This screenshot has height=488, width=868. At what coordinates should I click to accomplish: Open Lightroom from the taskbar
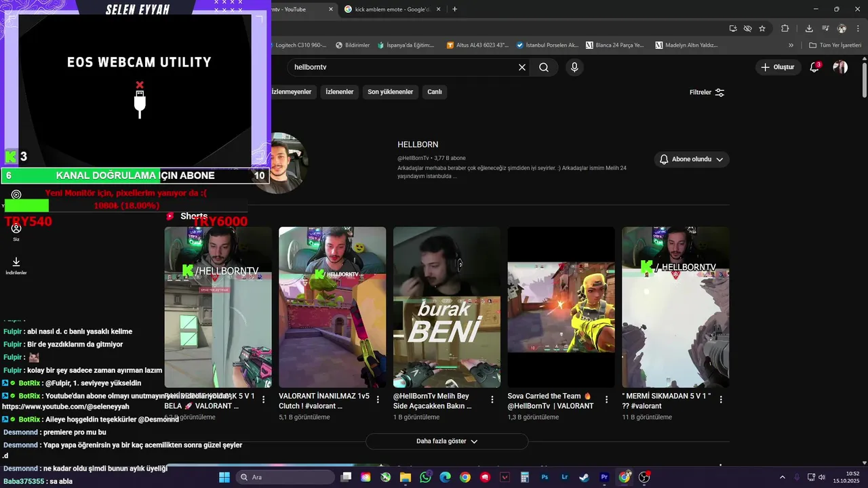coord(565,477)
